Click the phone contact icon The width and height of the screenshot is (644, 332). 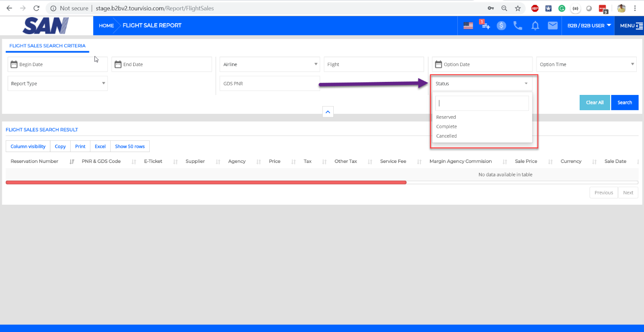(x=518, y=26)
